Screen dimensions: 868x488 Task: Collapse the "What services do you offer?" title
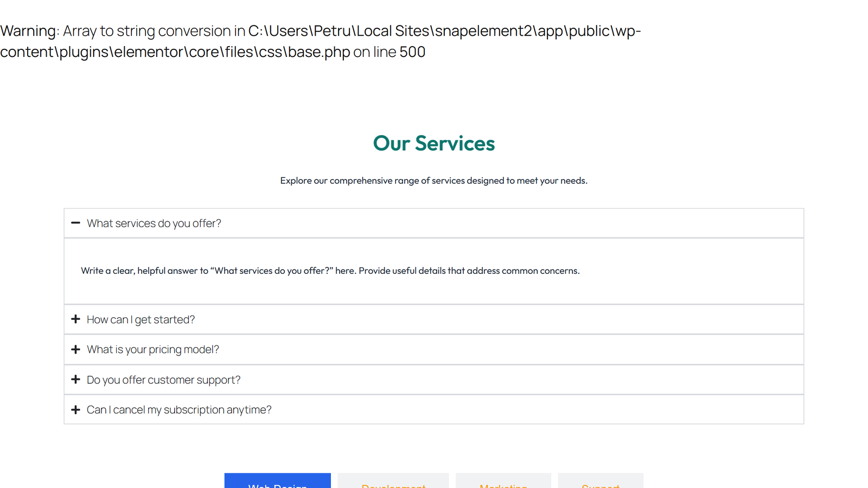[154, 223]
